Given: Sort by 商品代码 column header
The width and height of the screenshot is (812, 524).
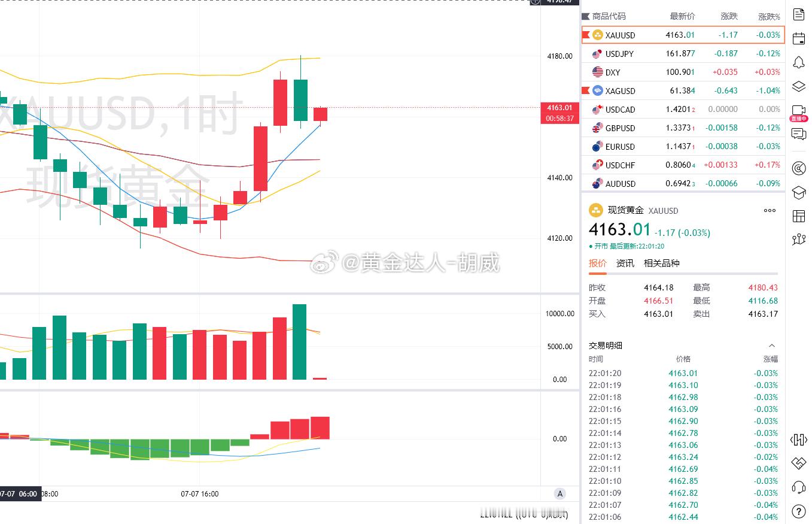Looking at the screenshot, I should (609, 17).
